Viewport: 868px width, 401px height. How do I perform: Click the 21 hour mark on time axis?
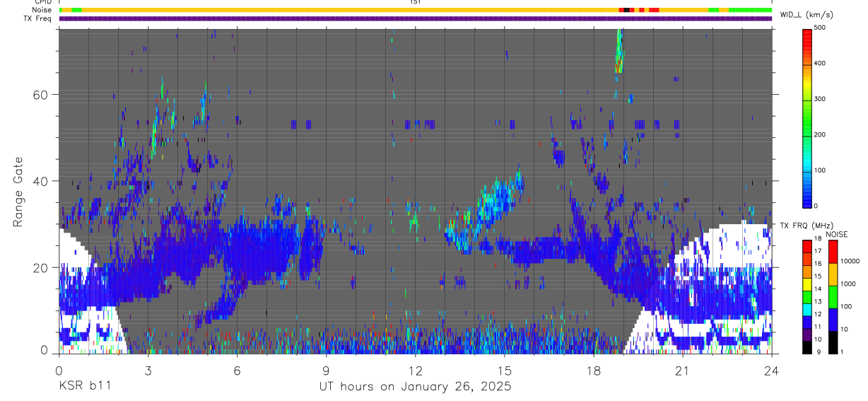683,370
